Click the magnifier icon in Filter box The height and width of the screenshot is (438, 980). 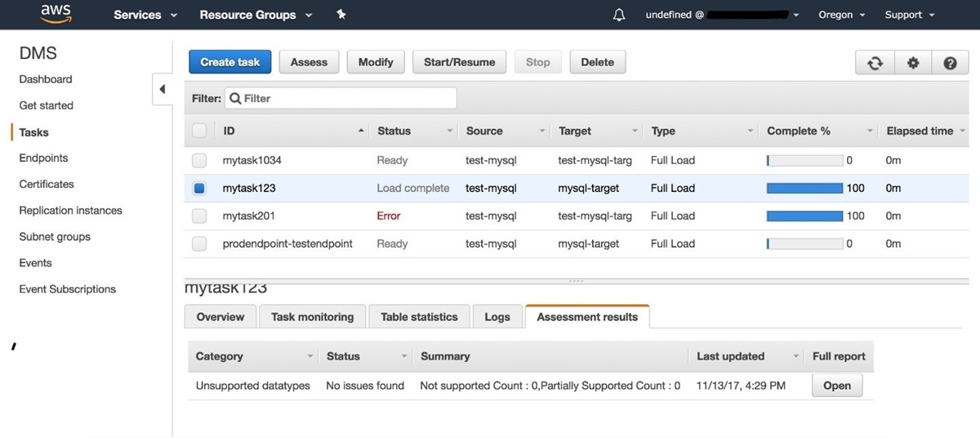coord(235,99)
